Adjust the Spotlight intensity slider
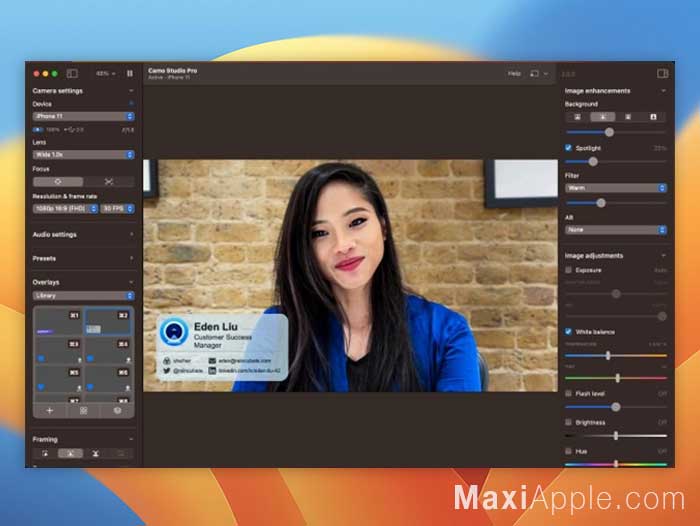Image resolution: width=700 pixels, height=526 pixels. point(593,161)
